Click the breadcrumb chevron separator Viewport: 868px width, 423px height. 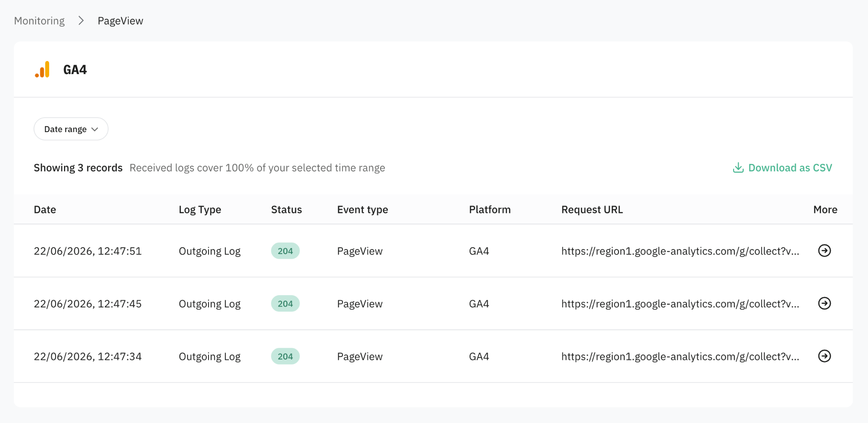click(x=81, y=21)
